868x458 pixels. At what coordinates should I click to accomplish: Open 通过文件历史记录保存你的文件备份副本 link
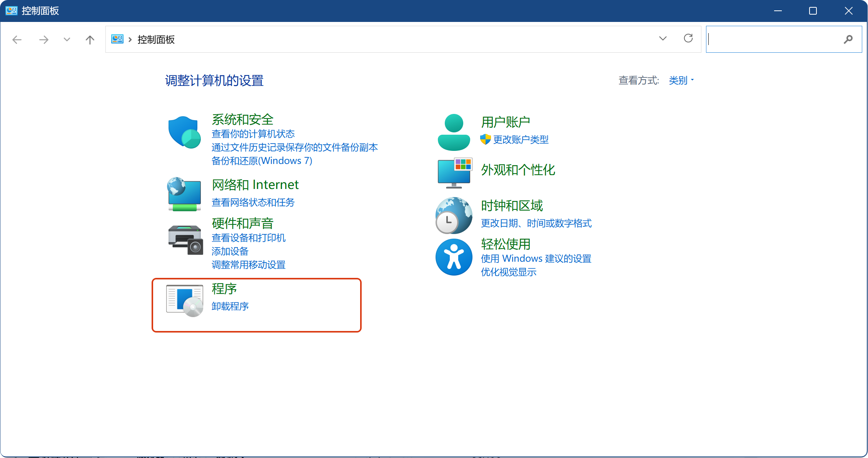point(295,147)
